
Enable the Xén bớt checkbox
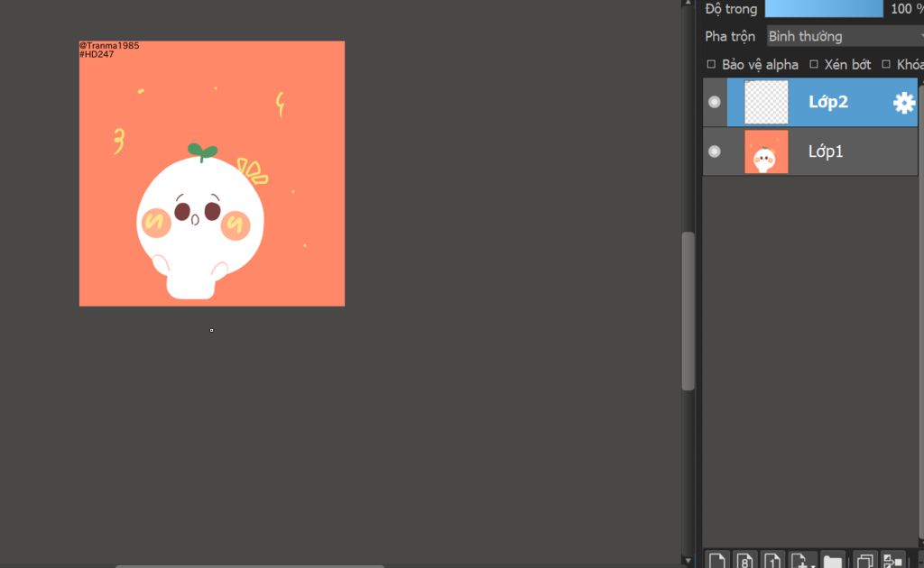[x=813, y=64]
